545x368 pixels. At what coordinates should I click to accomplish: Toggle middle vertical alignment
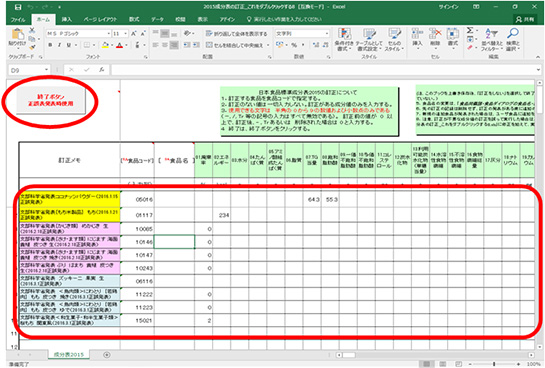(165, 34)
